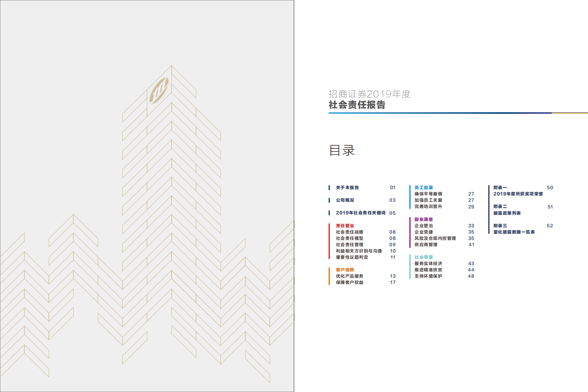Click page number 03 beside 公司概况
The image size is (588, 392).
point(393,200)
